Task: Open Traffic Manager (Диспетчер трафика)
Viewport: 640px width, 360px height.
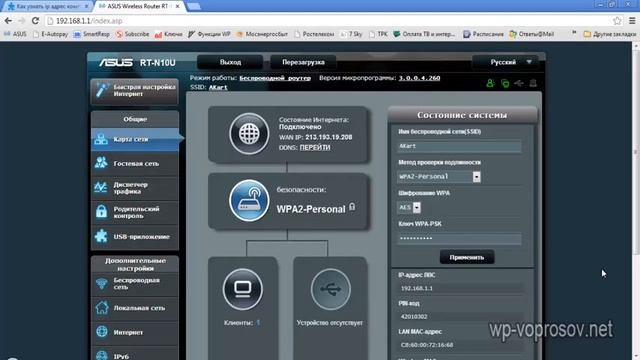Action: [135, 188]
